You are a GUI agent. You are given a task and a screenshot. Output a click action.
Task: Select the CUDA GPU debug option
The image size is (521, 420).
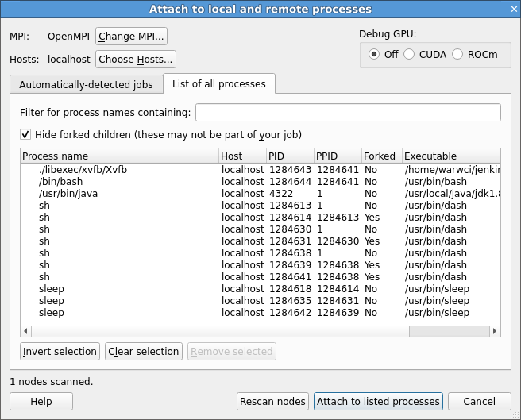[425, 54]
